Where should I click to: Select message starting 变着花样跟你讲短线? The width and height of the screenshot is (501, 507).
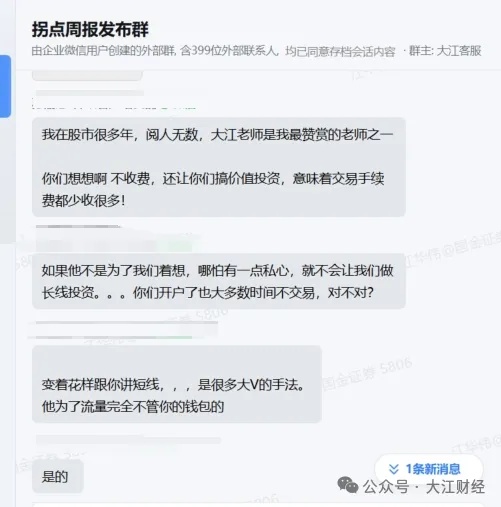tap(177, 384)
